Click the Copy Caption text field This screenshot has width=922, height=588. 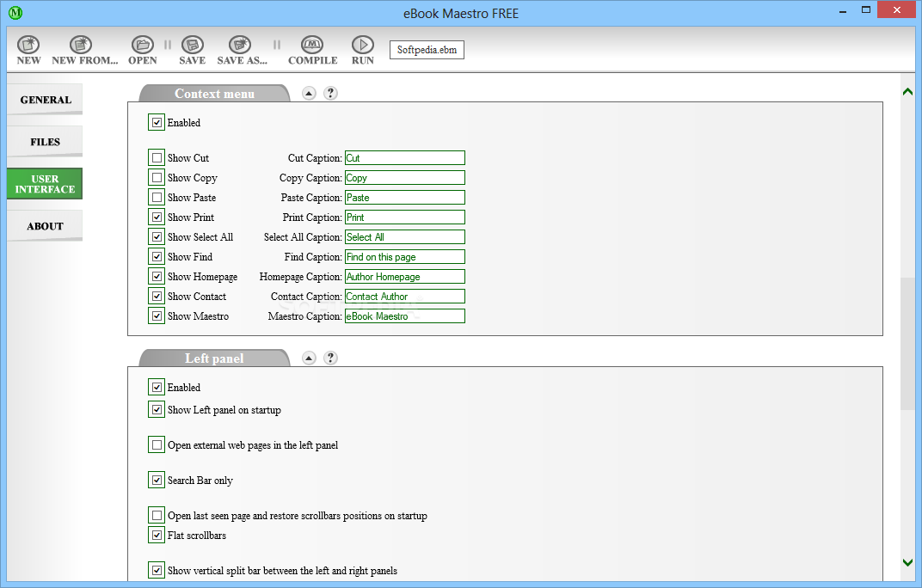[x=404, y=178]
